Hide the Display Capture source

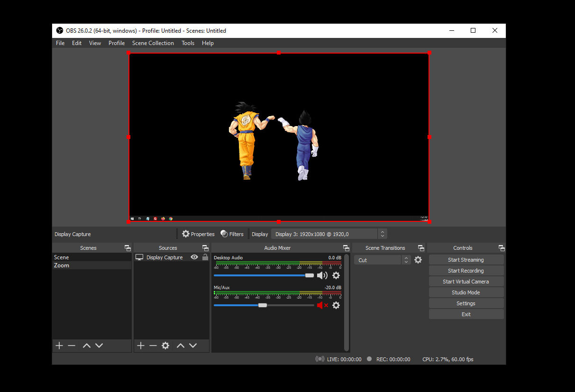(x=194, y=257)
